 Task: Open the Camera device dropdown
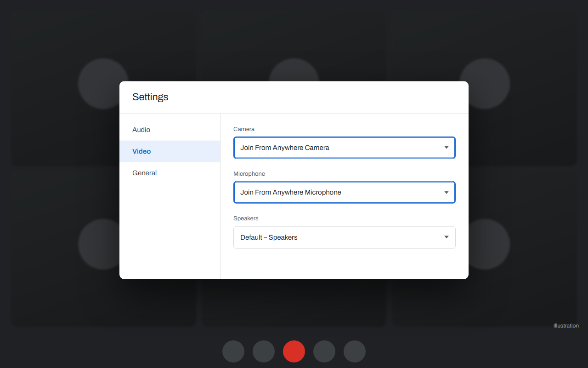click(345, 148)
